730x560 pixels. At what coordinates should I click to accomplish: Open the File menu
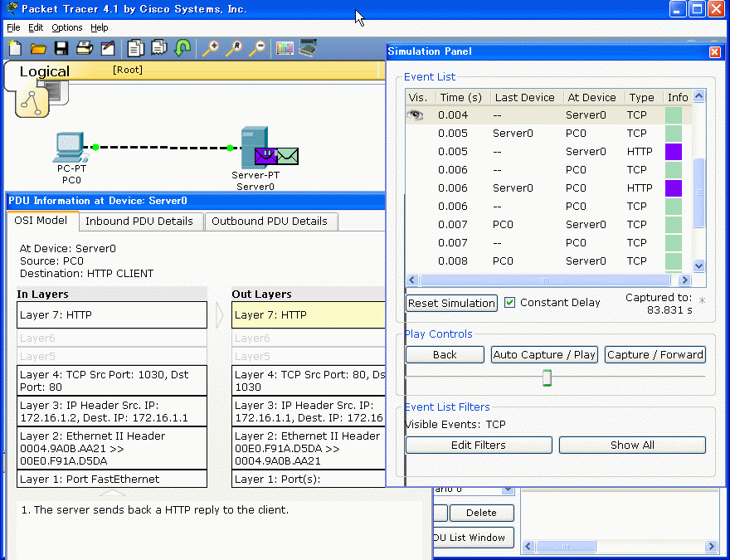[13, 27]
